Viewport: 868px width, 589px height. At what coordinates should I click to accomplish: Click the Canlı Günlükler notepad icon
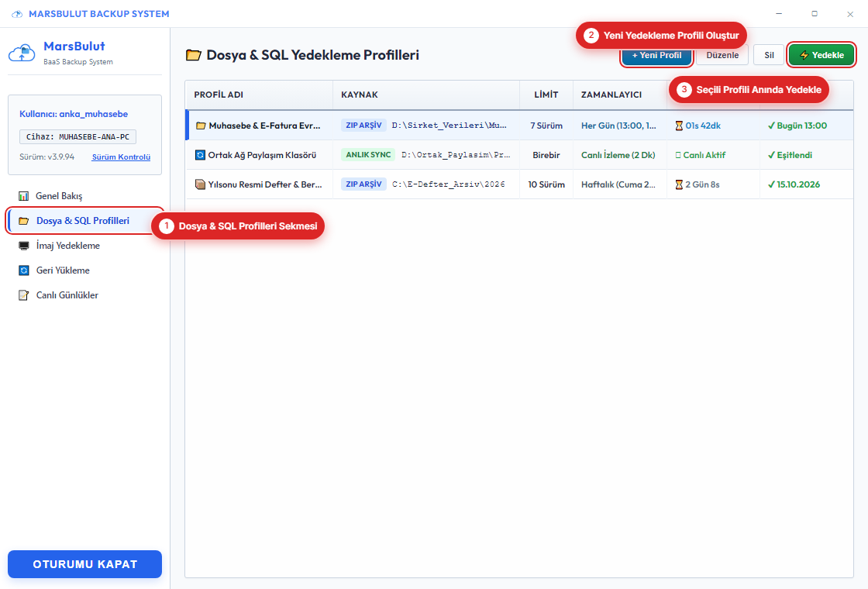(x=24, y=295)
